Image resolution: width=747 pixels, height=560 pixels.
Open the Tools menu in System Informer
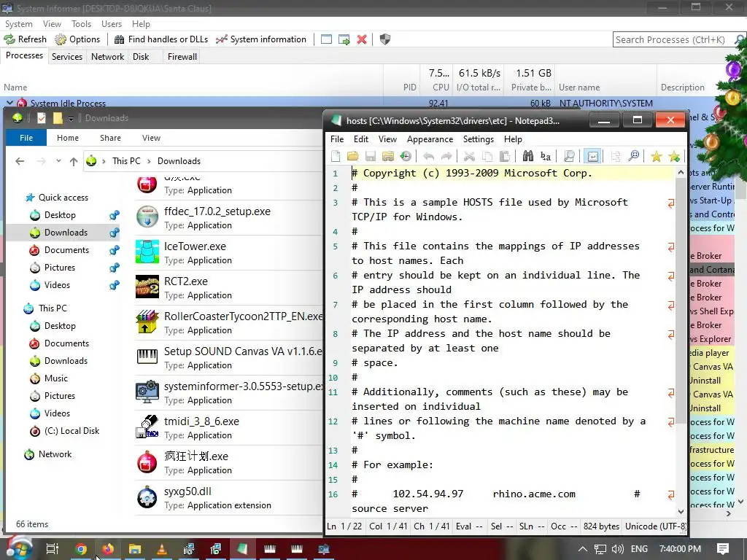81,24
